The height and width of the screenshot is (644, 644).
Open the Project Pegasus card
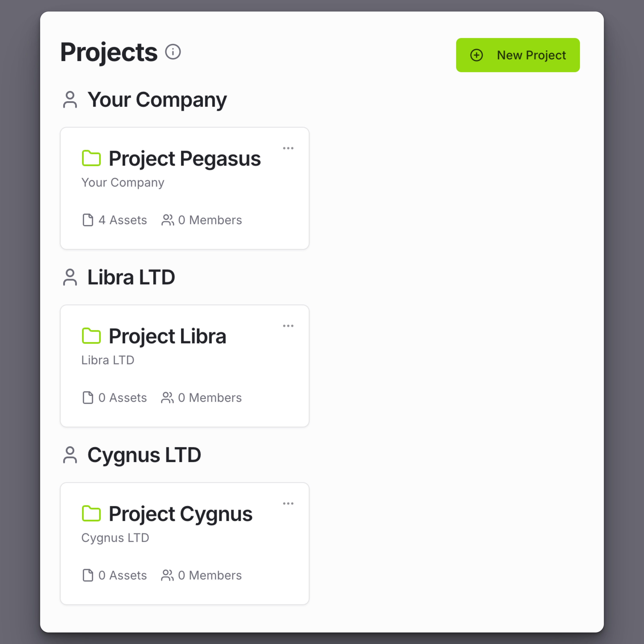coord(185,188)
